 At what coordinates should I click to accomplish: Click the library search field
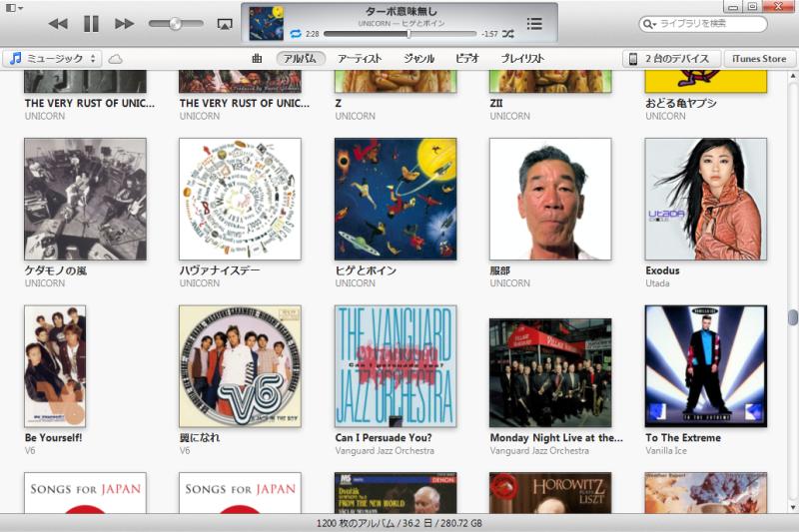pyautogui.click(x=703, y=23)
